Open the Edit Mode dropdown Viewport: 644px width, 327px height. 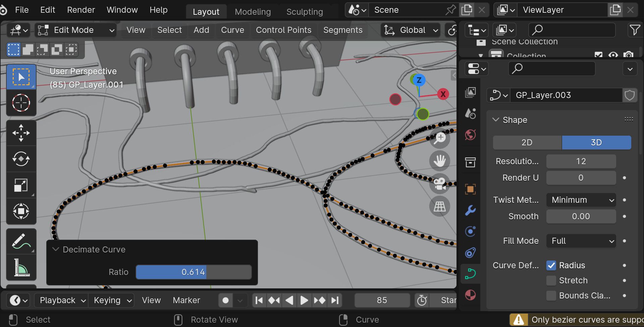click(76, 30)
